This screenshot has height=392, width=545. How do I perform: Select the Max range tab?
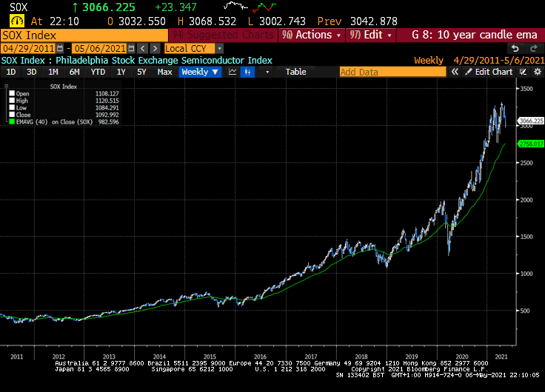coord(164,72)
